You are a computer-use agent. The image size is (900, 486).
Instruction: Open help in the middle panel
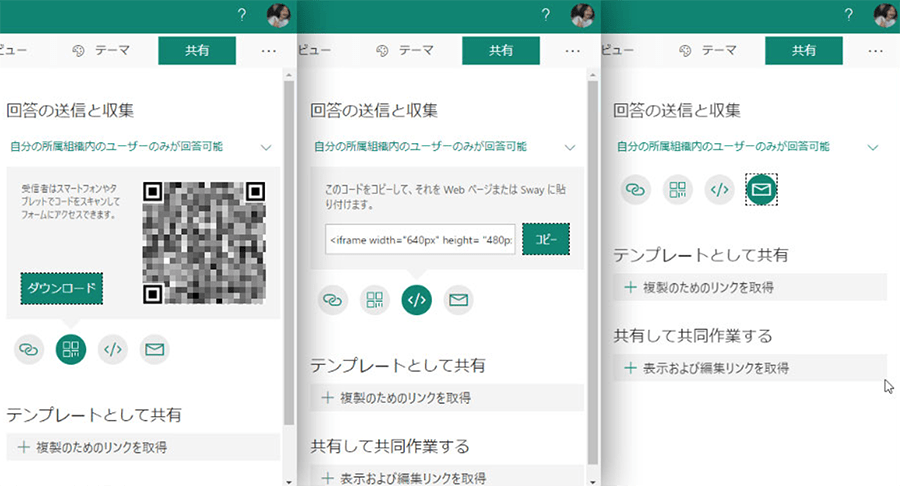[545, 15]
